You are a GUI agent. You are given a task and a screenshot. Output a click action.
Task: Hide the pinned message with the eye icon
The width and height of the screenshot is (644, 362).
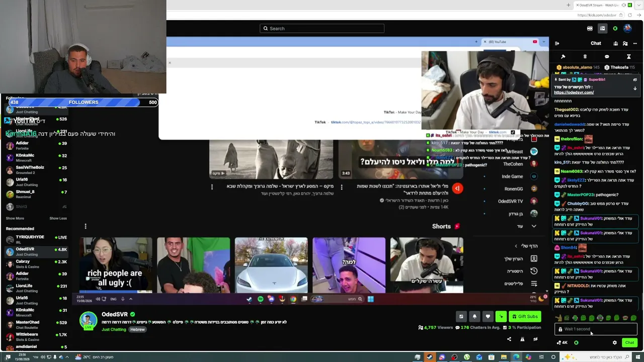[635, 79]
